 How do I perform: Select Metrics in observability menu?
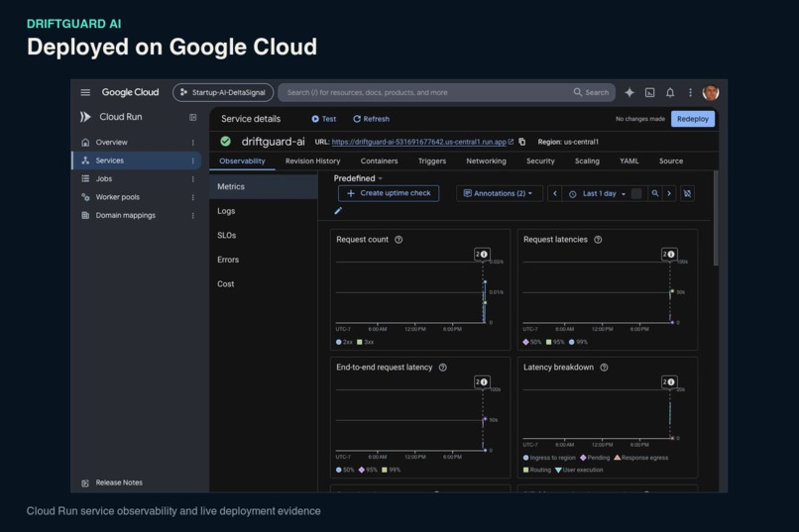point(264,187)
